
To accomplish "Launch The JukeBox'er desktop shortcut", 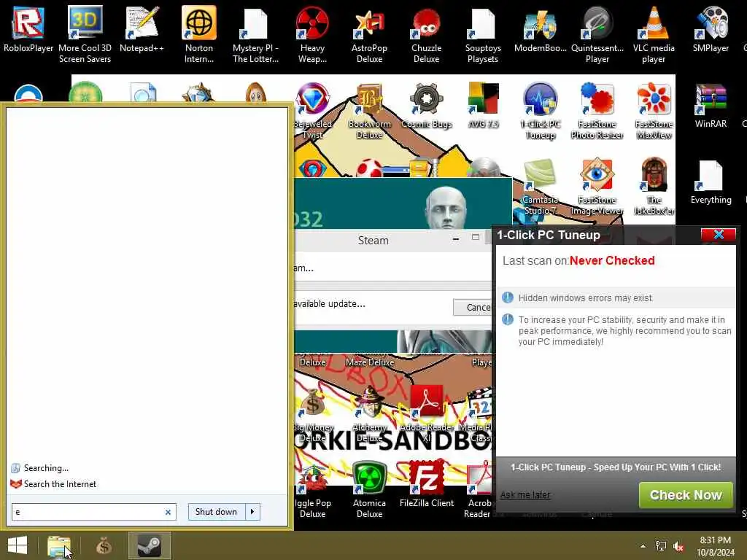I will [x=654, y=187].
